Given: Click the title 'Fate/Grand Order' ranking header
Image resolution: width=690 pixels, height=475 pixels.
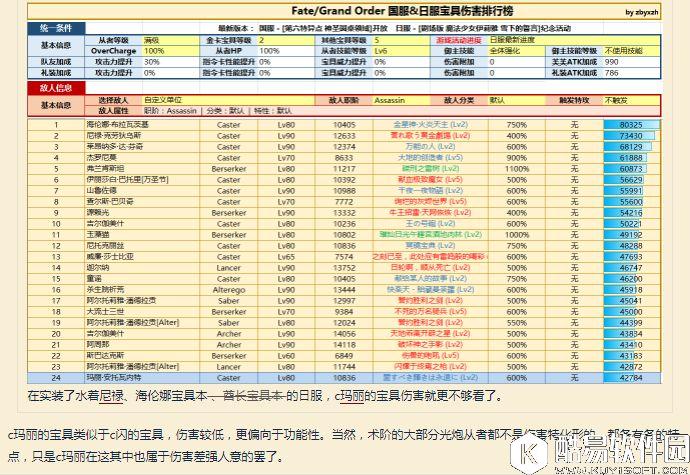Looking at the screenshot, I should pyautogui.click(x=402, y=11).
